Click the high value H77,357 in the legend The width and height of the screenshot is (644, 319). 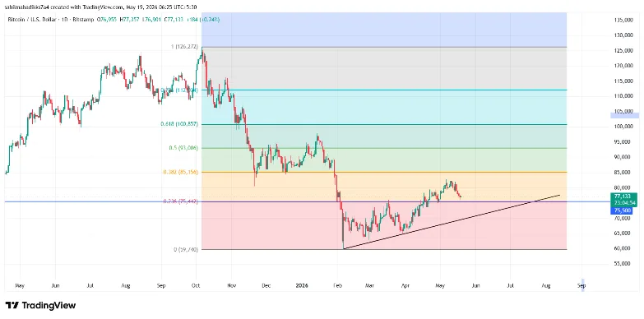pos(129,19)
